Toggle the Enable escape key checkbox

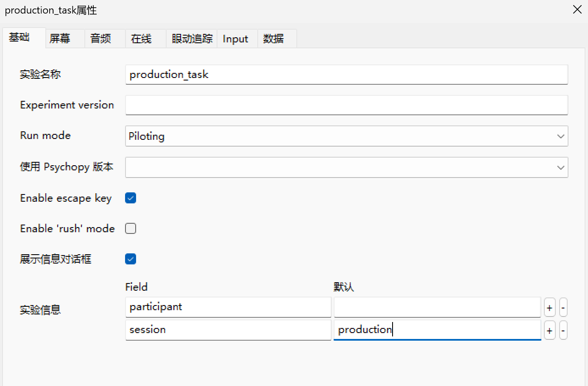point(131,198)
